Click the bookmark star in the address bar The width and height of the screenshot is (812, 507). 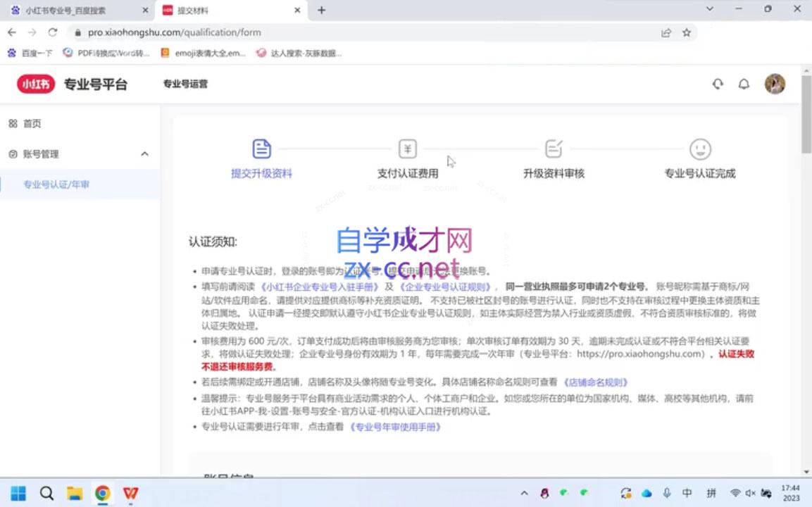tap(686, 32)
